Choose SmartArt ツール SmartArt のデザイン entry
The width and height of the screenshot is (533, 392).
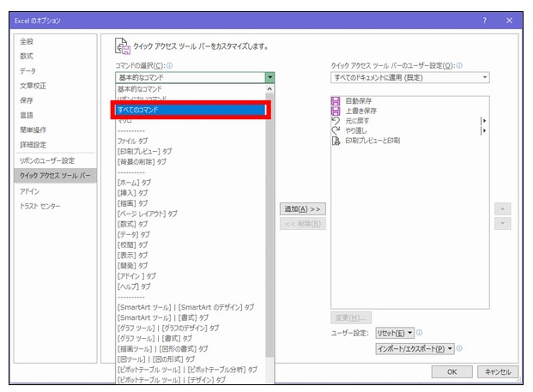coord(191,307)
